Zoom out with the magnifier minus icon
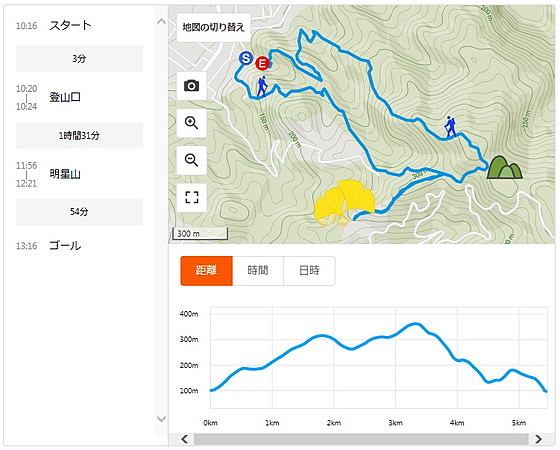The image size is (560, 450). 192,160
